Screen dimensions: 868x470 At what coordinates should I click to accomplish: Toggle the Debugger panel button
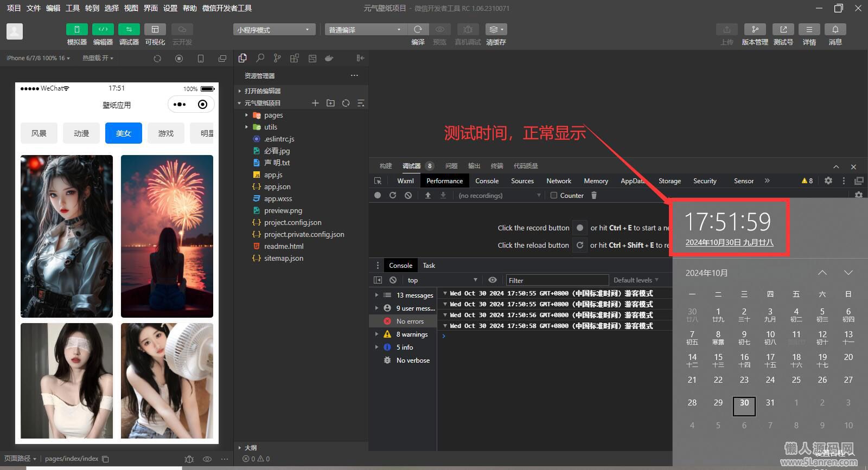click(129, 29)
